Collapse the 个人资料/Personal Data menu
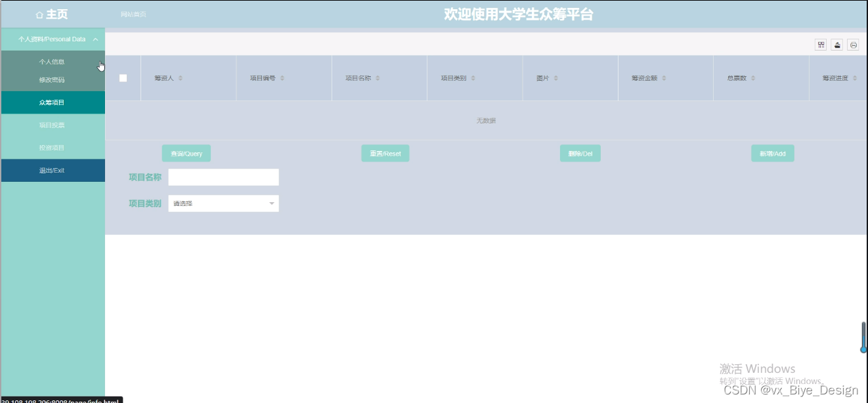 pyautogui.click(x=53, y=39)
